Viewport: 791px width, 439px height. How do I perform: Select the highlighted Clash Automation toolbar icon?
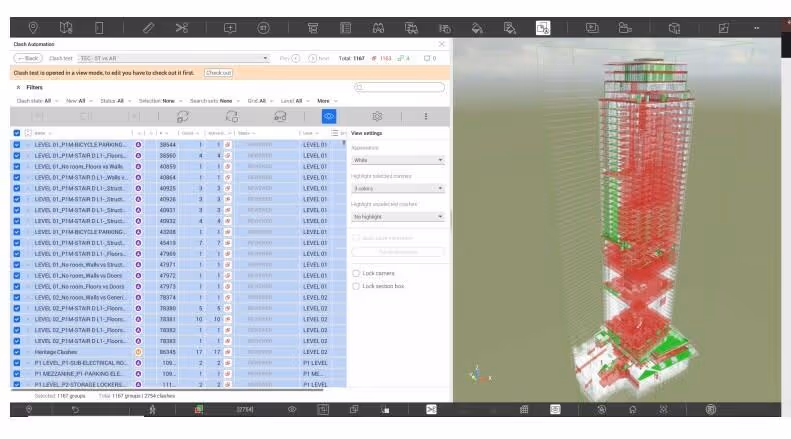point(543,28)
